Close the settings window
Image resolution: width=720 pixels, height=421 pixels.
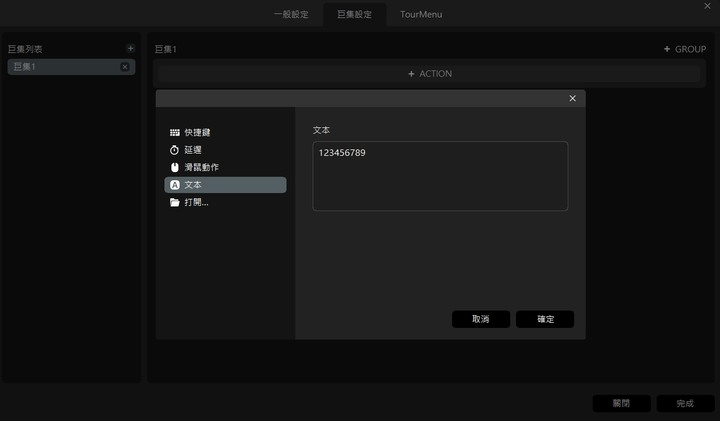707,6
